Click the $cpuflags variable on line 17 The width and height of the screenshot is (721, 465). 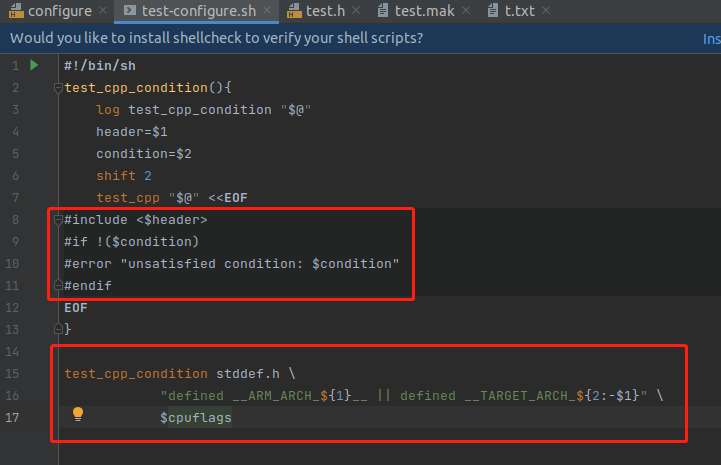point(196,418)
